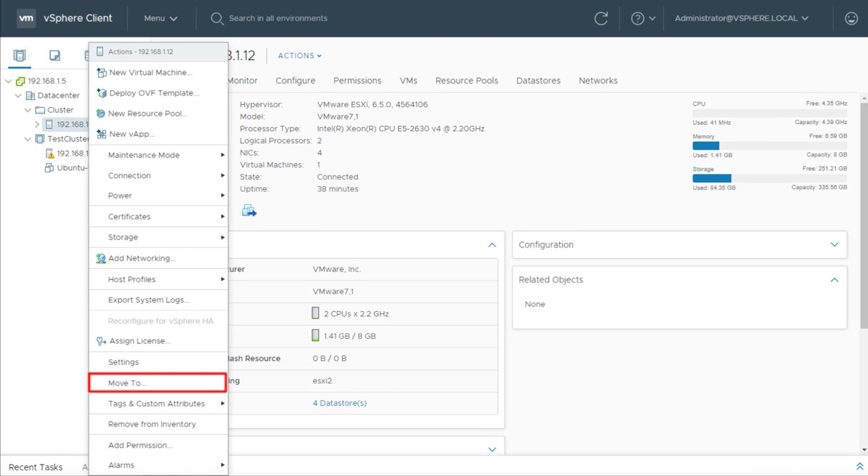Select Hosts and Clusters view icon
The height and width of the screenshot is (476, 868).
pyautogui.click(x=19, y=56)
